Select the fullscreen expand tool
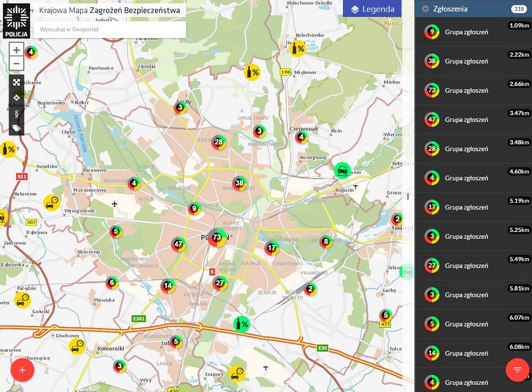Screen dimensions: 532x392 pyautogui.click(x=16, y=82)
